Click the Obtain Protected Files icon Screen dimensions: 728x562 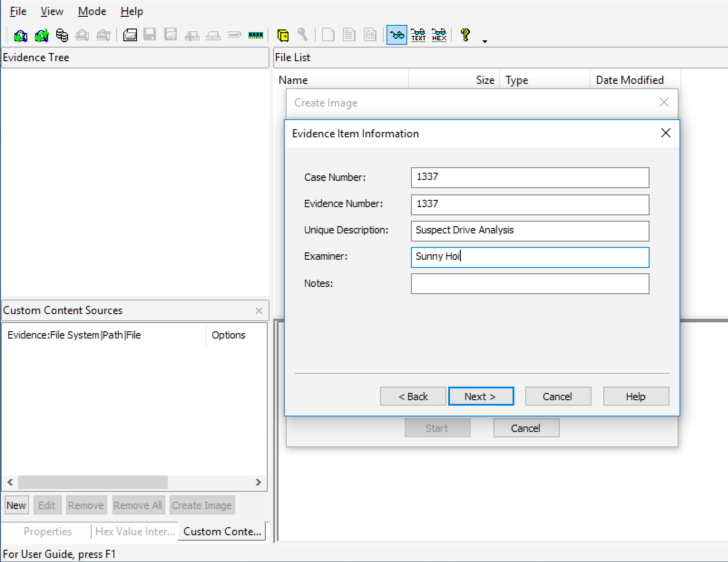[283, 35]
